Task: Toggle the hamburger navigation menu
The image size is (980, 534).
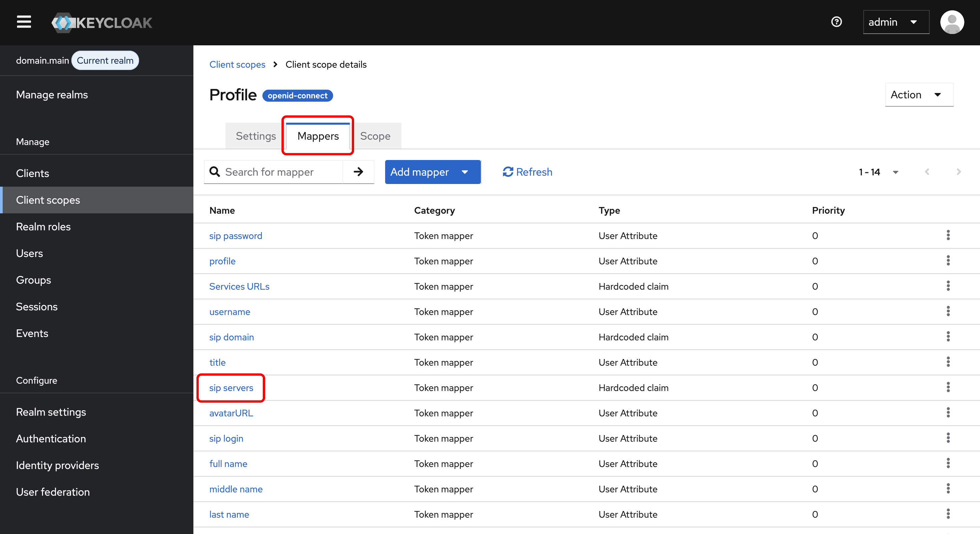Action: [24, 22]
